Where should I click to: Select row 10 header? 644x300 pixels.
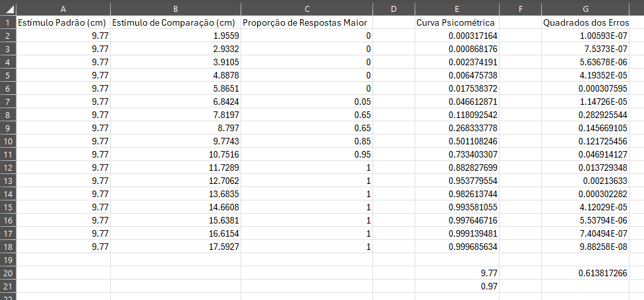tap(8, 141)
